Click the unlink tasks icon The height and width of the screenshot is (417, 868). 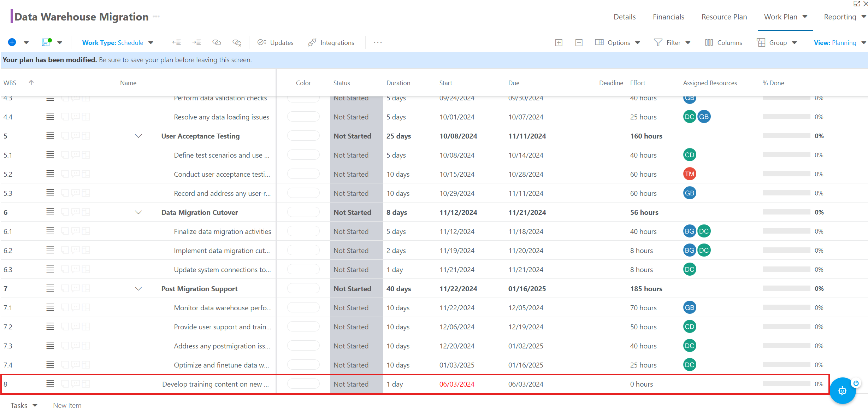(x=237, y=43)
